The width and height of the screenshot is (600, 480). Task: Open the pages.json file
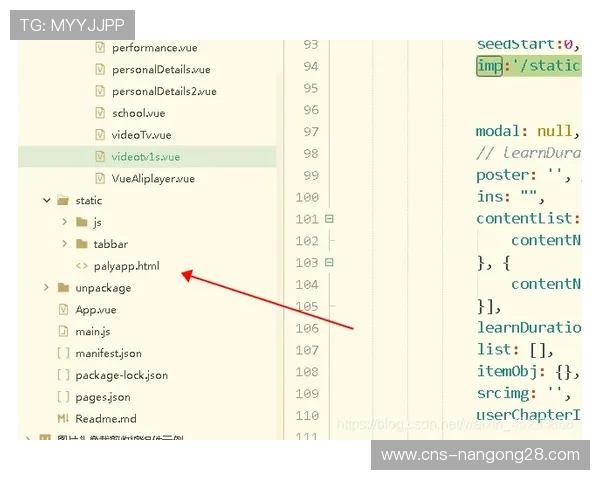(103, 397)
